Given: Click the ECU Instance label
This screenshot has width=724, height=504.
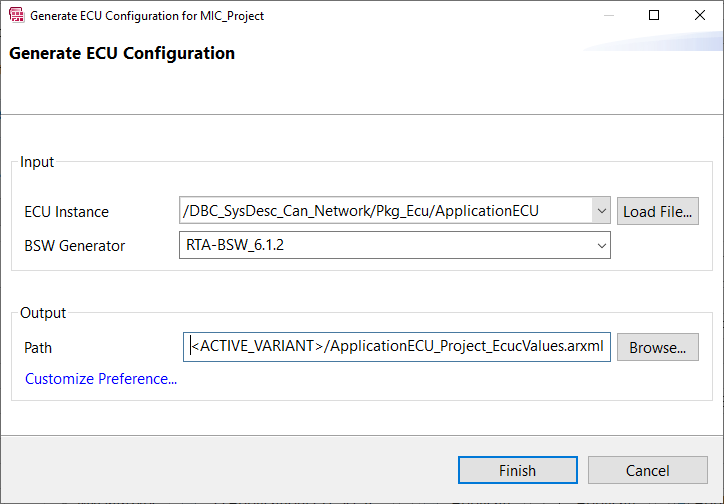Looking at the screenshot, I should pyautogui.click(x=66, y=212).
